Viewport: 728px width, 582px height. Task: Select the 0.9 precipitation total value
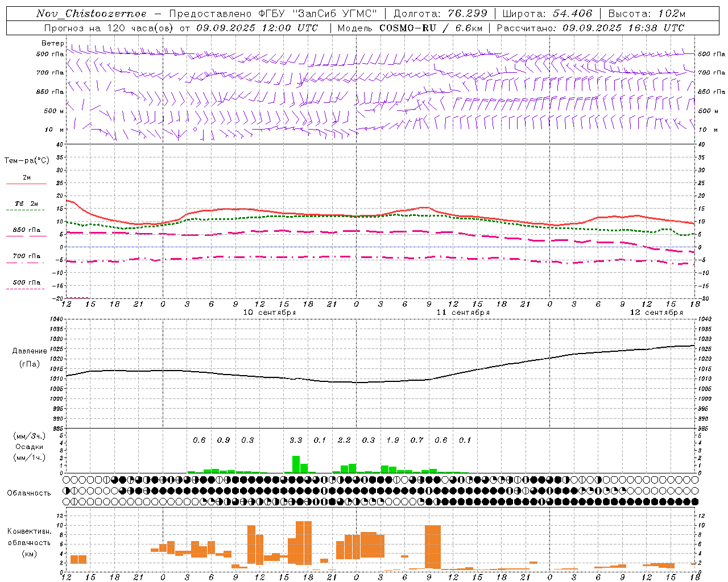(224, 440)
